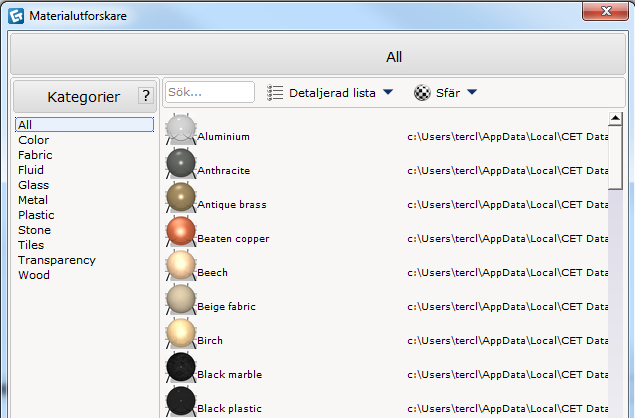Click the file path in Black marble row
The height and width of the screenshot is (418, 635).
click(x=507, y=375)
